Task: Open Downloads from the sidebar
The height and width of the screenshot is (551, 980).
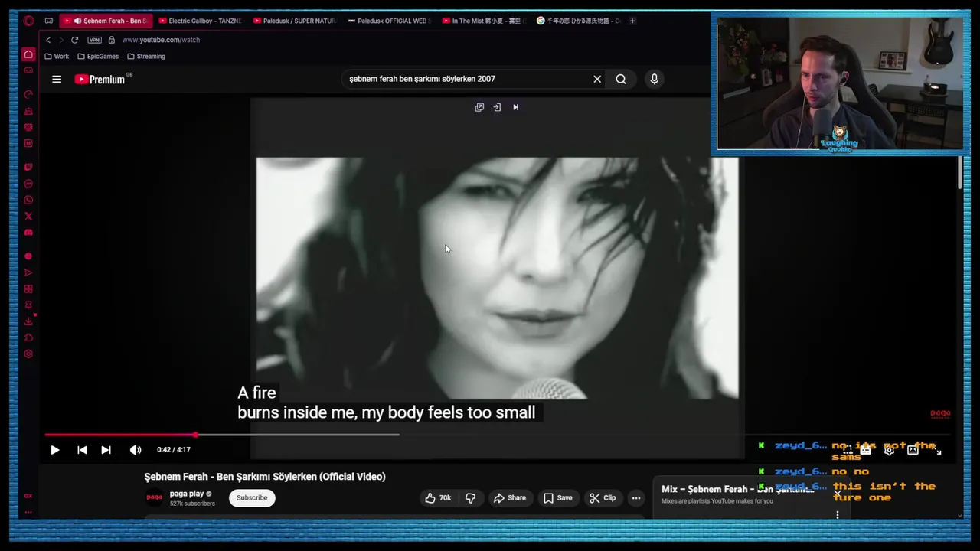Action: pos(28,321)
